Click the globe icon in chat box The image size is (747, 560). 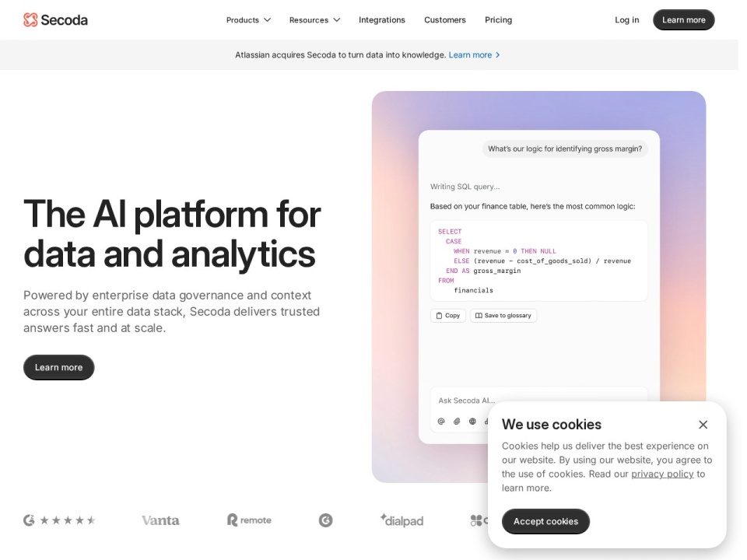[472, 421]
